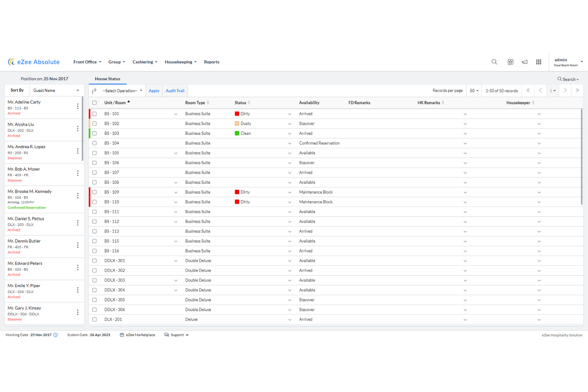Image resolution: width=588 pixels, height=392 pixels.
Task: Click the guest list vertical scrollbar
Action: [83, 129]
